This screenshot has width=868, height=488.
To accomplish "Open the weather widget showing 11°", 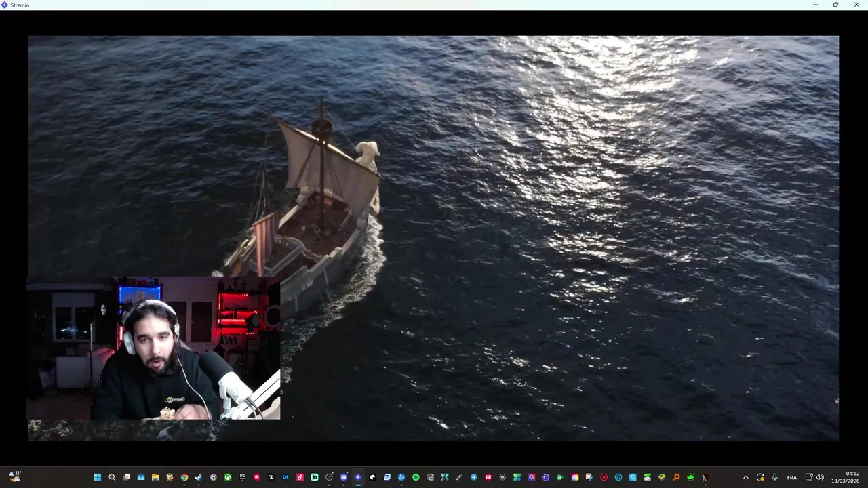I will point(15,476).
